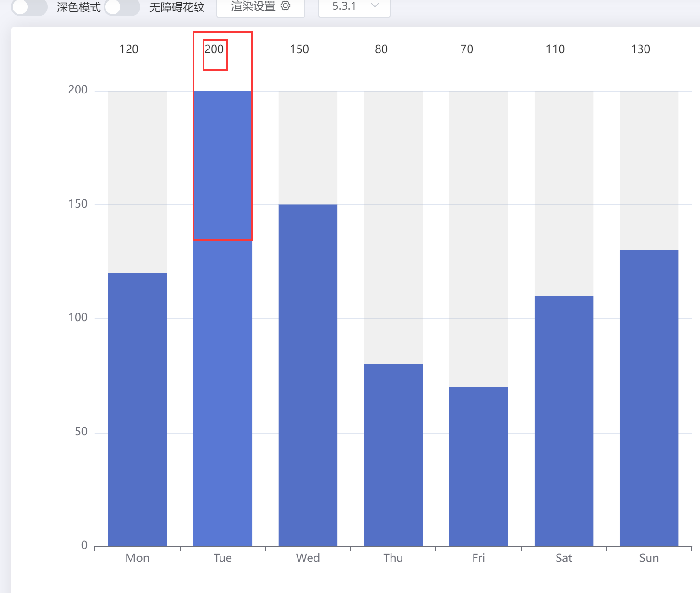Click the grey background bar above Fri
Image resolution: width=700 pixels, height=593 pixels.
point(479,239)
